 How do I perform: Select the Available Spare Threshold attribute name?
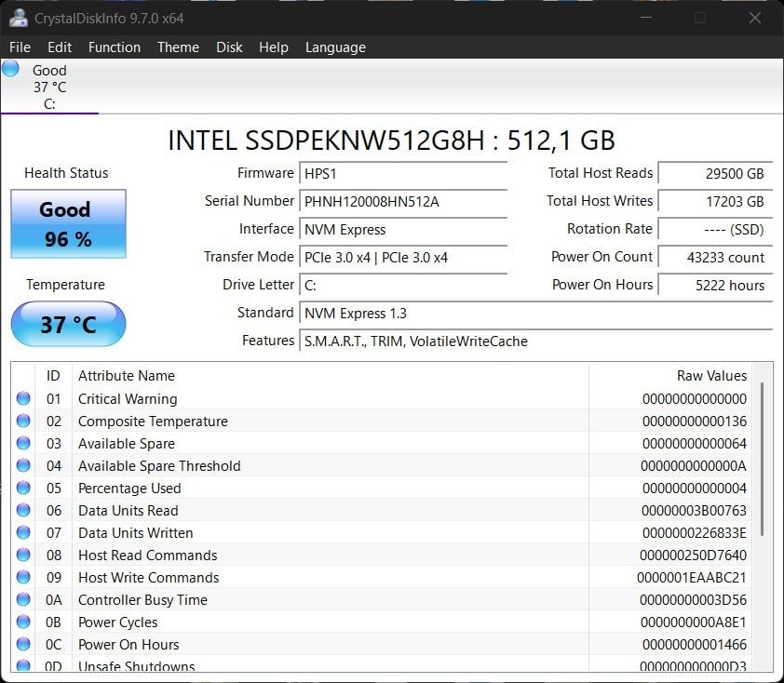tap(159, 465)
